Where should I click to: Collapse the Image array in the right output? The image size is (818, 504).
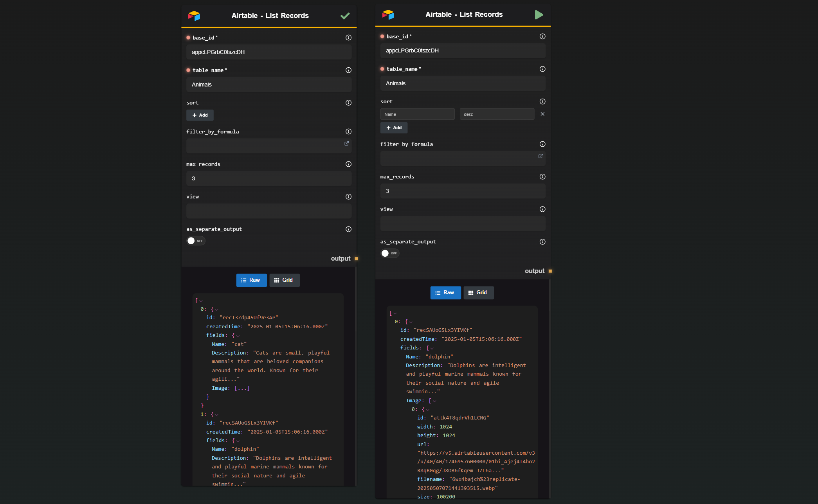(434, 401)
